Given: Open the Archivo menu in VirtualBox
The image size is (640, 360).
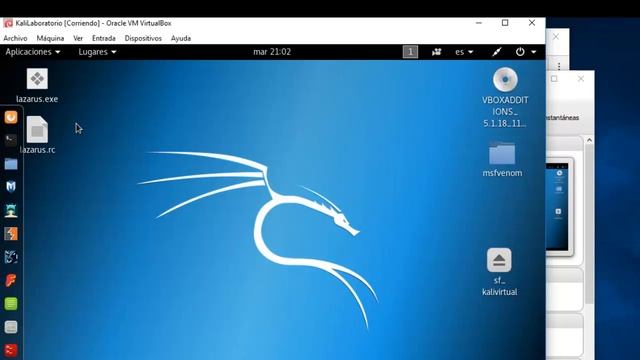Looking at the screenshot, I should point(15,38).
